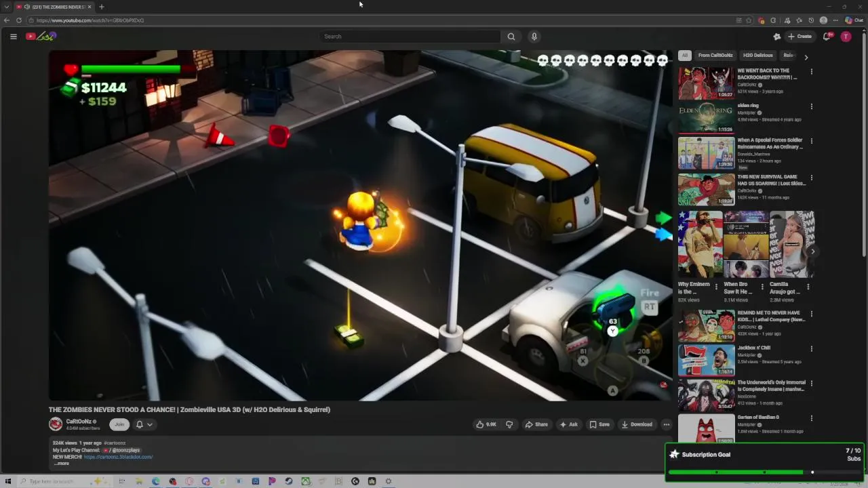Select the All filter chip
Viewport: 868px width, 488px height.
point(685,56)
